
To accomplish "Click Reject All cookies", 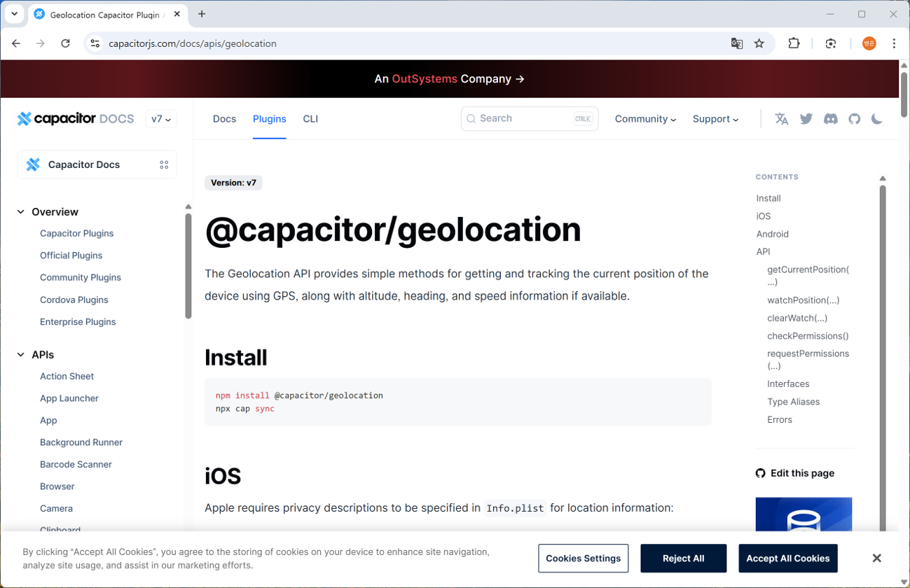I will [x=684, y=558].
